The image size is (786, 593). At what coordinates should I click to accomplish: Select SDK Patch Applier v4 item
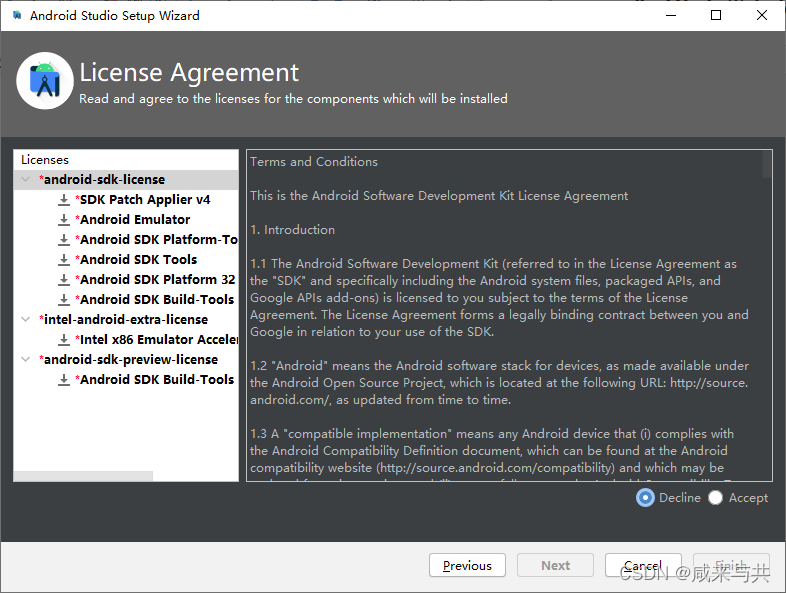pyautogui.click(x=143, y=200)
